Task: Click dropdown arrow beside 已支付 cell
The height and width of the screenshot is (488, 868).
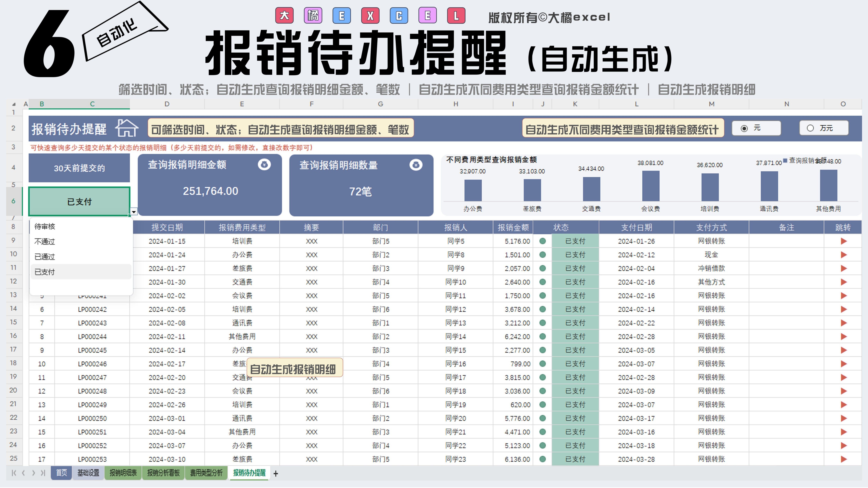Action: pyautogui.click(x=134, y=212)
